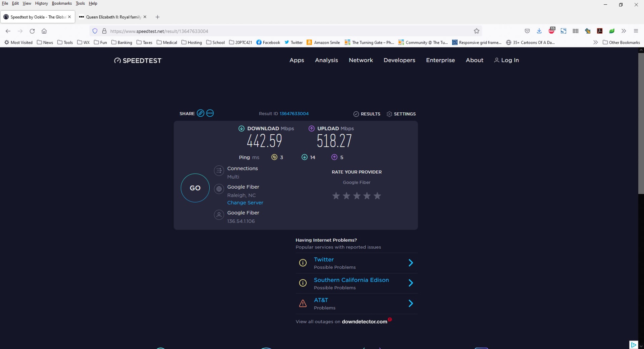Open the Bookmarks menu in the menu bar
This screenshot has width=644, height=349.
tap(62, 3)
